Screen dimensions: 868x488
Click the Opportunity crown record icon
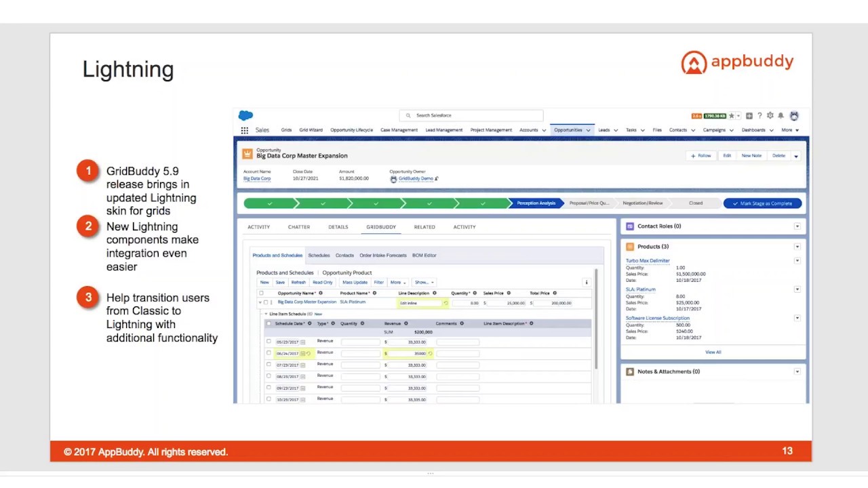[248, 154]
